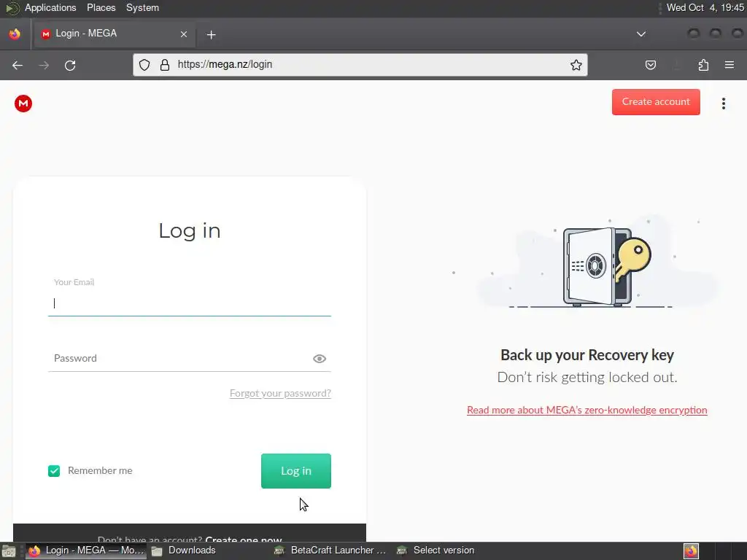
Task: Click the green Log in button
Action: [x=296, y=471]
